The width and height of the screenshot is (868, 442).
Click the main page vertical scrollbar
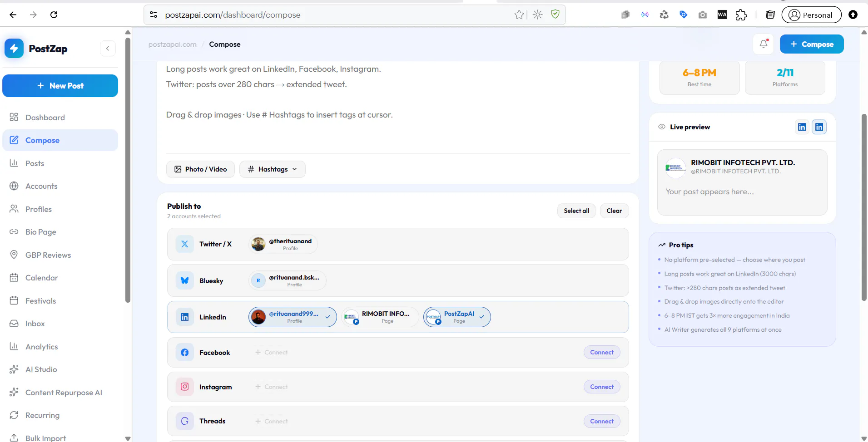tap(864, 207)
